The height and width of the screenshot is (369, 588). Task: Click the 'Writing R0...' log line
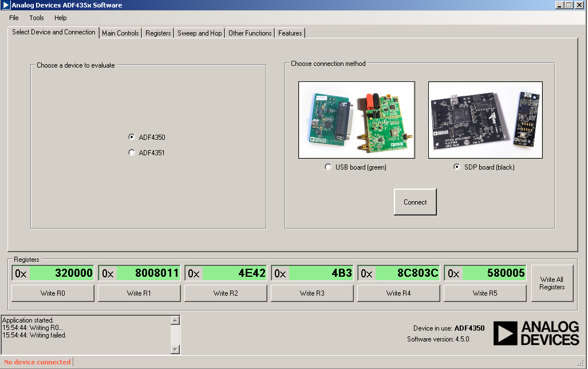click(x=33, y=328)
